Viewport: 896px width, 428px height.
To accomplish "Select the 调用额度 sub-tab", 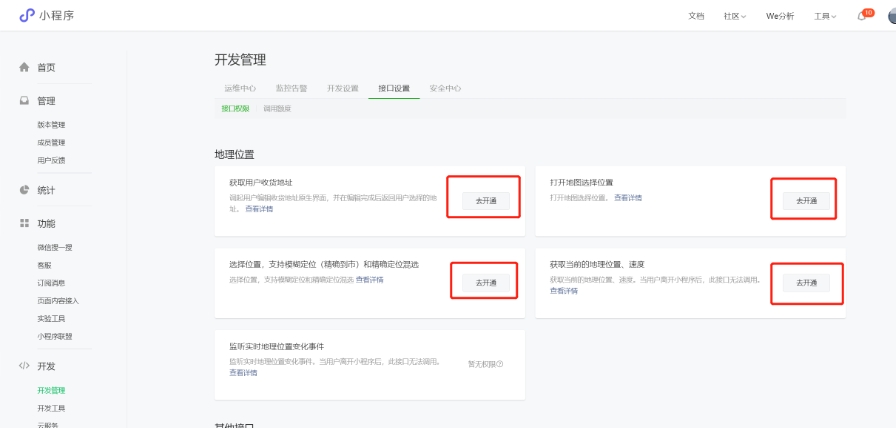I will click(277, 109).
